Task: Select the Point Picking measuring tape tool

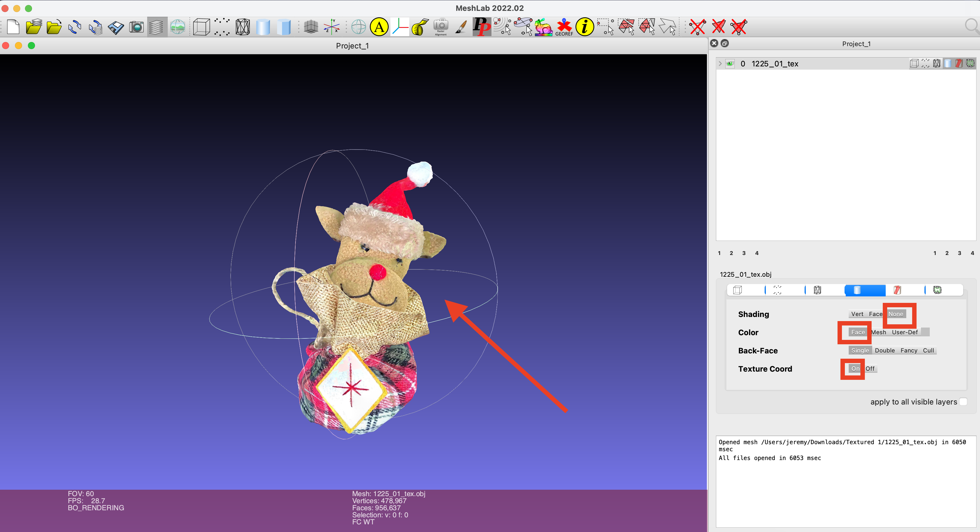Action: 419,27
